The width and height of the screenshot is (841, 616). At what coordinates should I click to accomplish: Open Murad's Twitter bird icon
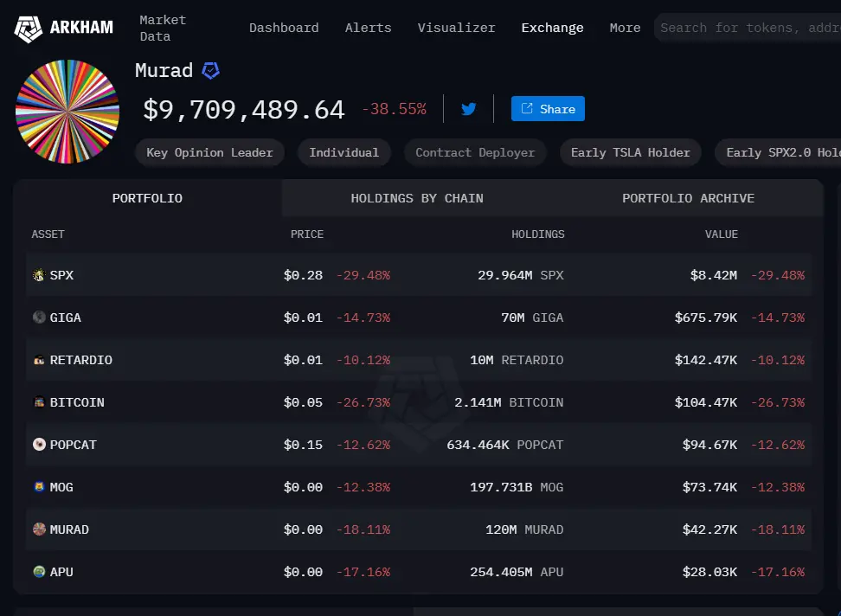(x=468, y=109)
